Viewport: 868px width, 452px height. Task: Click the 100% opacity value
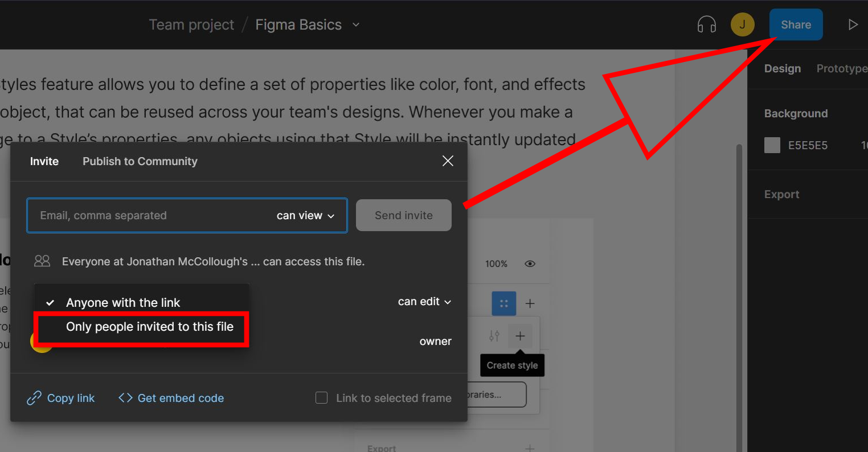[496, 264]
